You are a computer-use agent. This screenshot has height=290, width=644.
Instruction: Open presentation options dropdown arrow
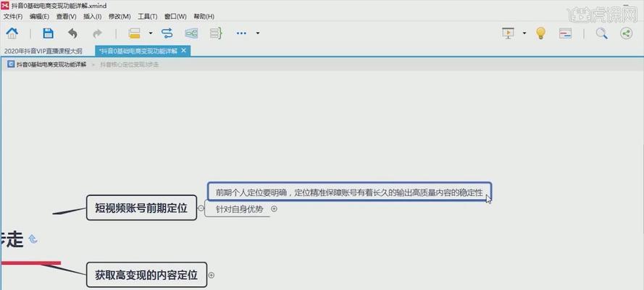(524, 33)
